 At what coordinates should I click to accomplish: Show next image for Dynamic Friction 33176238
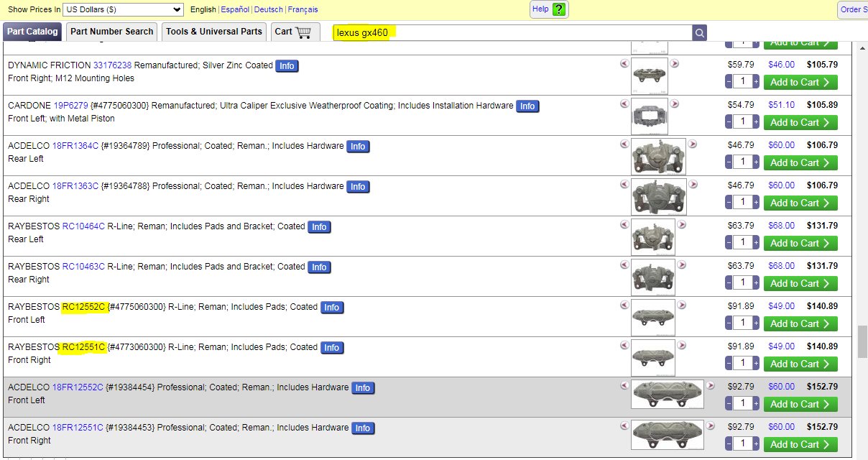coord(674,63)
